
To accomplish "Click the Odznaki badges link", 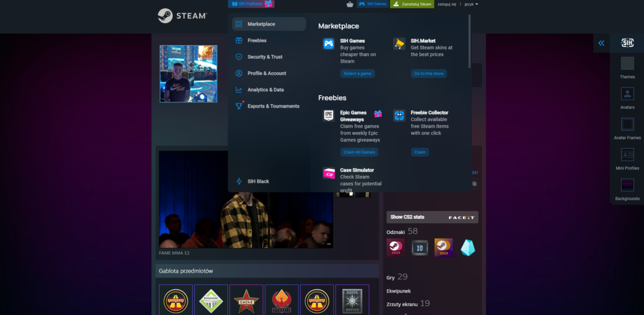I will (402, 232).
